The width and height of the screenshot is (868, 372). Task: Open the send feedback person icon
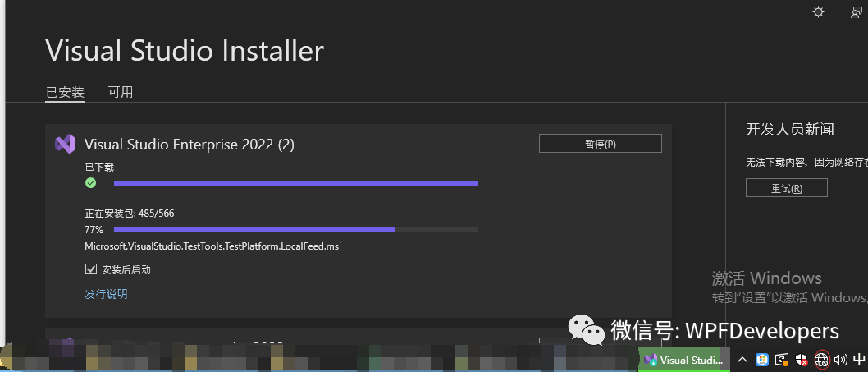coord(856,12)
